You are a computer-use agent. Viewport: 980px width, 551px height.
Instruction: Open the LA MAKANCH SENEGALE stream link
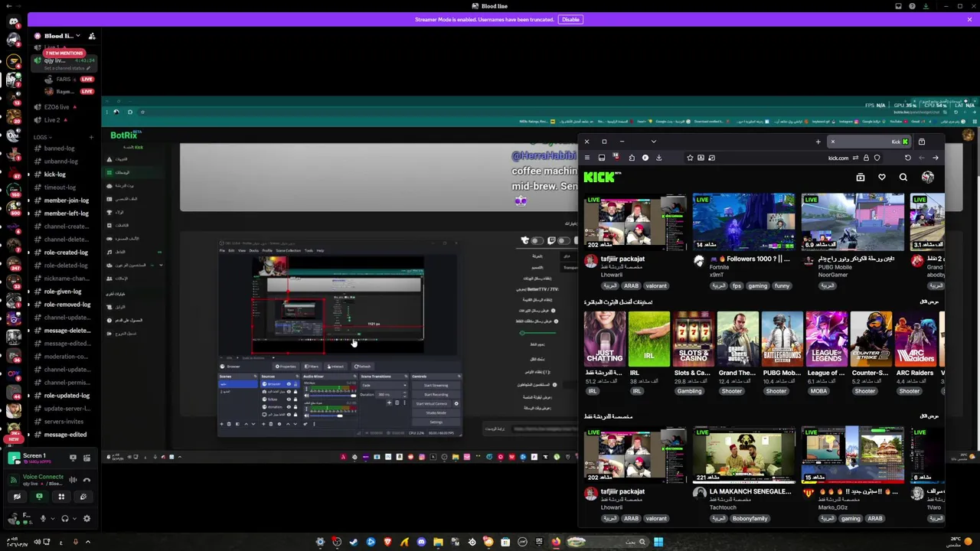click(750, 491)
